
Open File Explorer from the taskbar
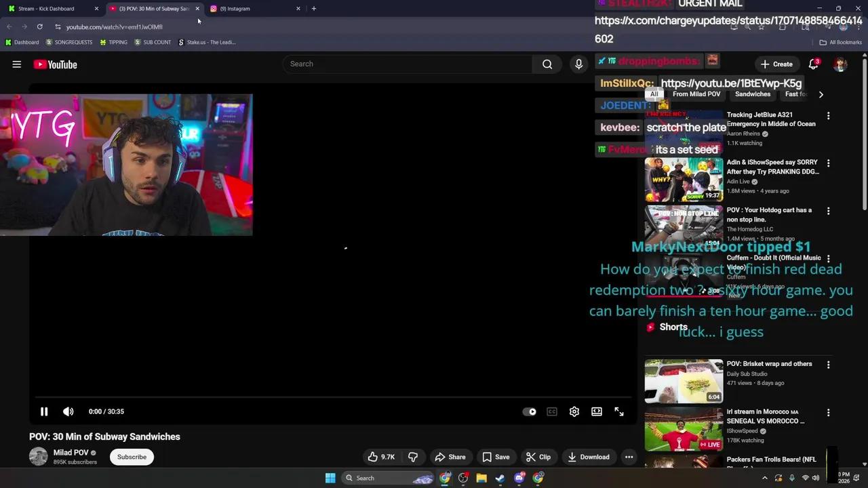[481, 478]
